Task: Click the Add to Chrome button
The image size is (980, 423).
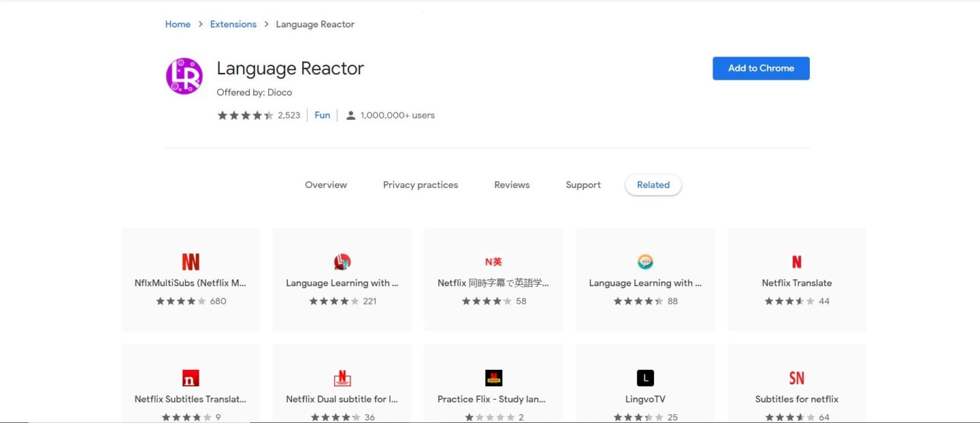Action: (761, 68)
